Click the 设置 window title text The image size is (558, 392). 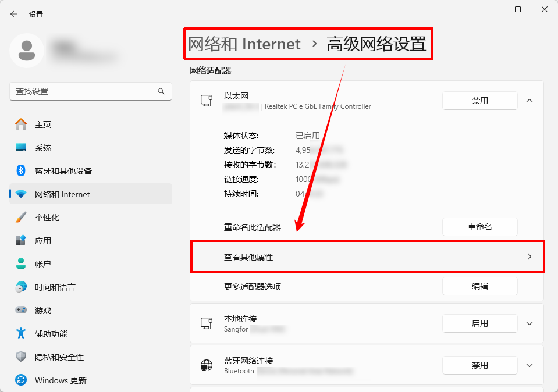36,14
